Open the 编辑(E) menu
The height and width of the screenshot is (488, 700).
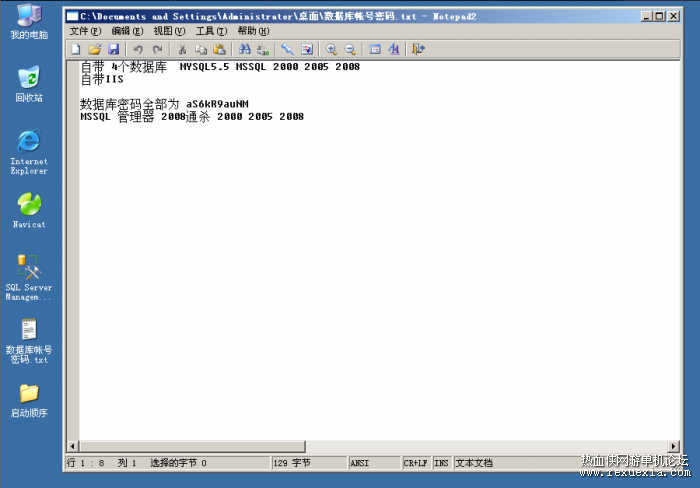(x=127, y=31)
